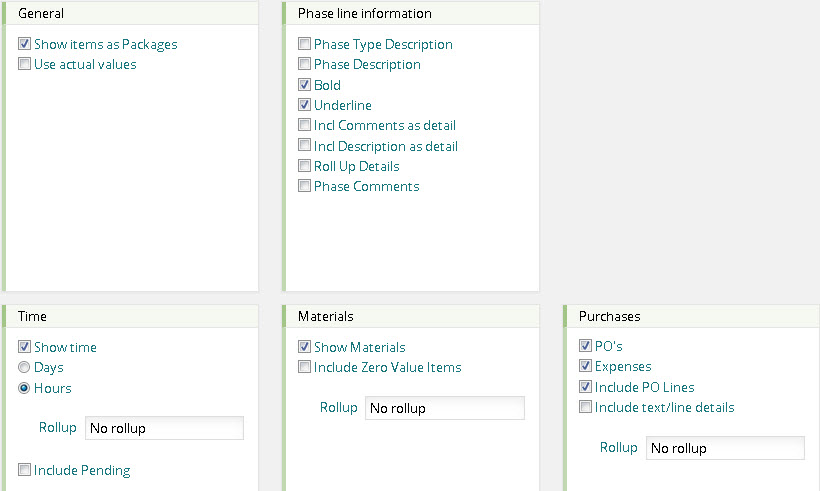
Task: Check Include text/line details option
Action: [586, 408]
